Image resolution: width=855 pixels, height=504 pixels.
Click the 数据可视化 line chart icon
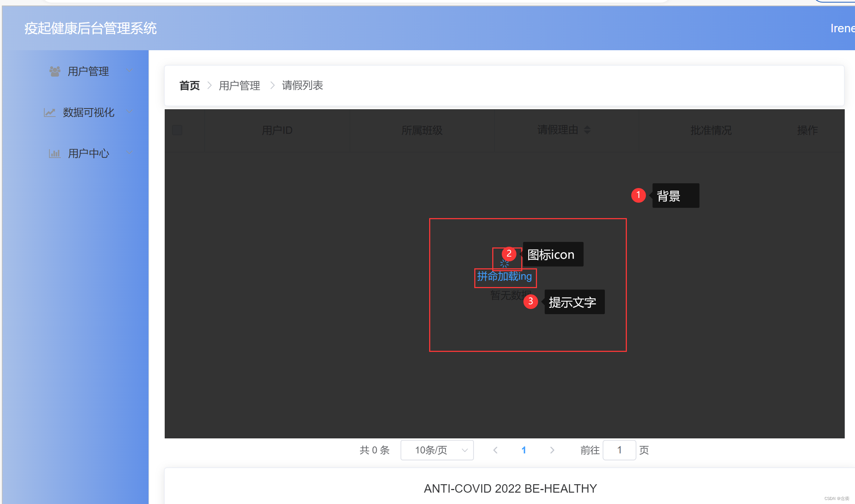coord(50,112)
